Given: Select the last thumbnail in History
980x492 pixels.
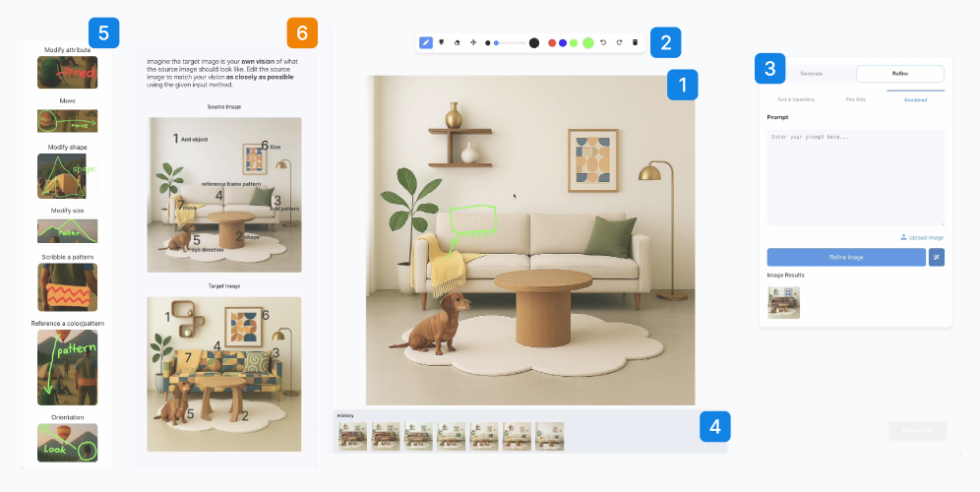Looking at the screenshot, I should pos(549,436).
